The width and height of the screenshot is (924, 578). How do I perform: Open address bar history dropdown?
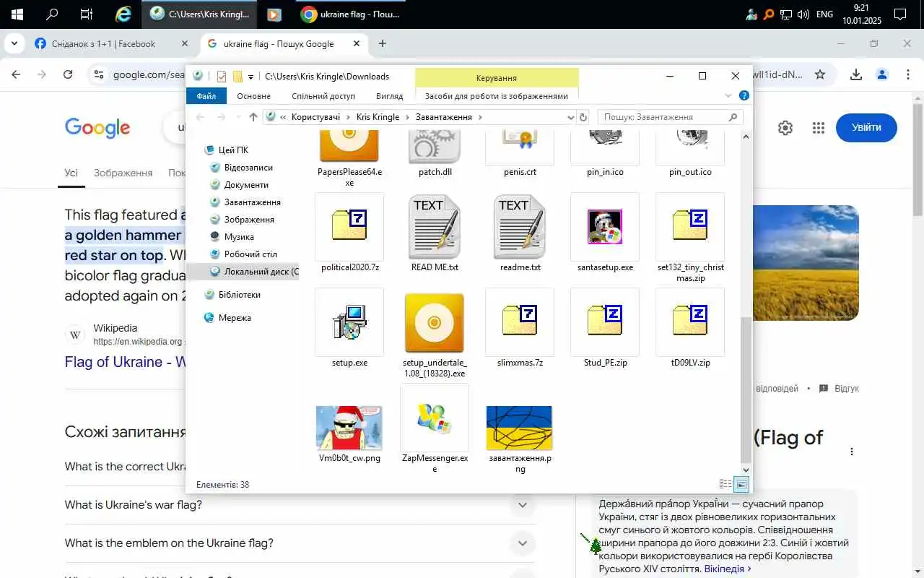coord(570,117)
